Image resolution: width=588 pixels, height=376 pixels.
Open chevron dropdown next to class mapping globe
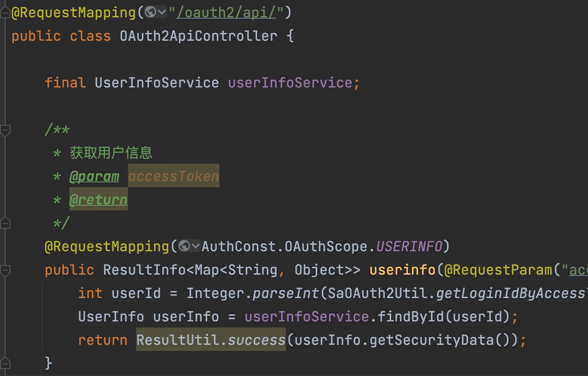pyautogui.click(x=162, y=12)
